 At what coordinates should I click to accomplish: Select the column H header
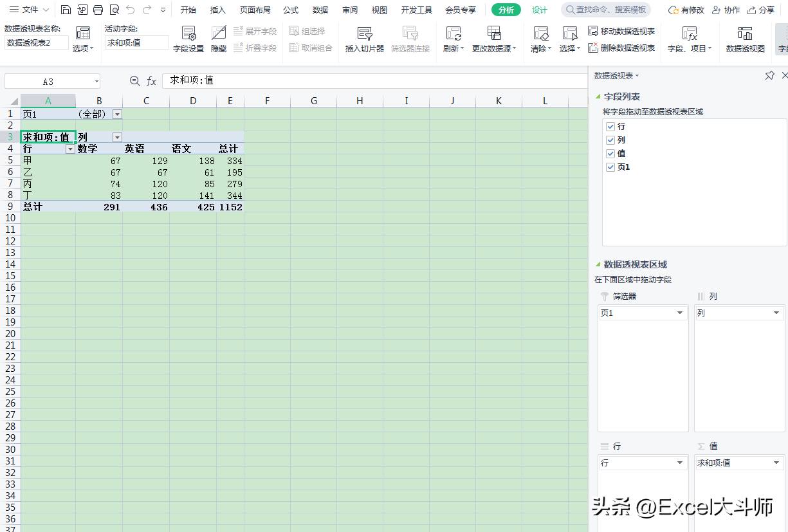point(360,100)
